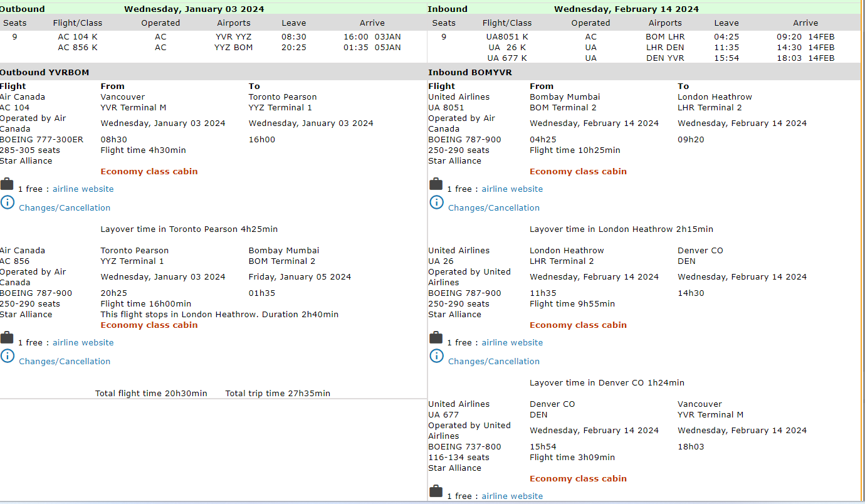
Task: View Changes/Cancellation for the Toronto–Mumbai flight
Action: pos(65,362)
